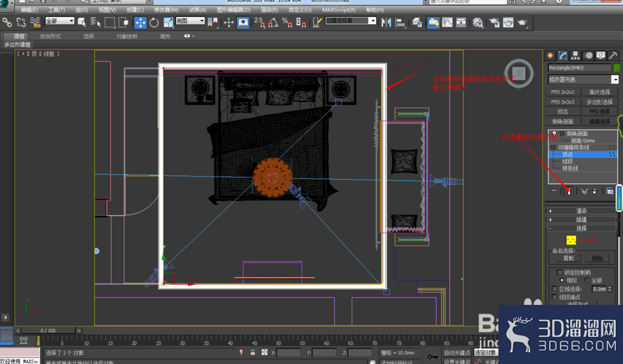Click the Select and Manipulate icon
Screen dimensions: 623x364
coord(229,22)
